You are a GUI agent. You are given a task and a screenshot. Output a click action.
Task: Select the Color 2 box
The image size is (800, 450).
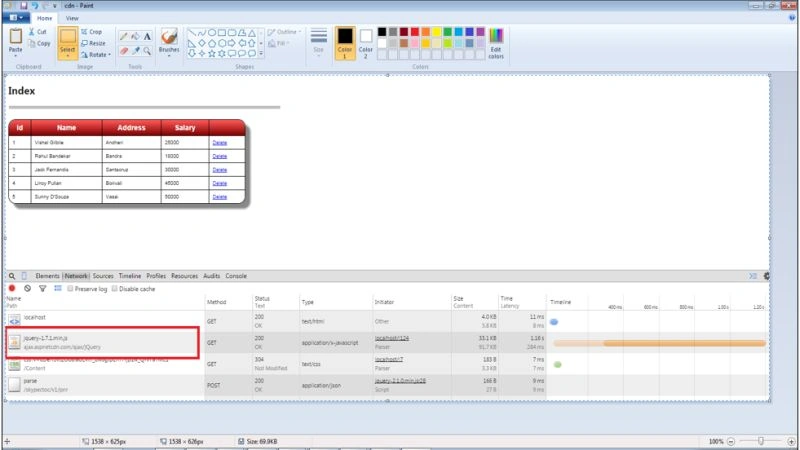point(365,43)
